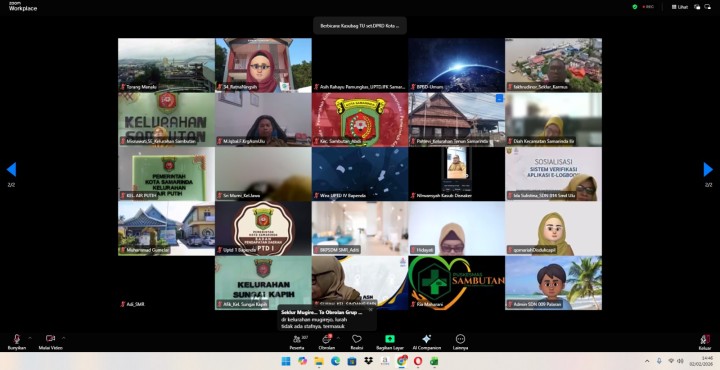Expand chat options chevron beside Obrolan
Image resolution: width=720 pixels, height=370 pixels.
(x=338, y=338)
